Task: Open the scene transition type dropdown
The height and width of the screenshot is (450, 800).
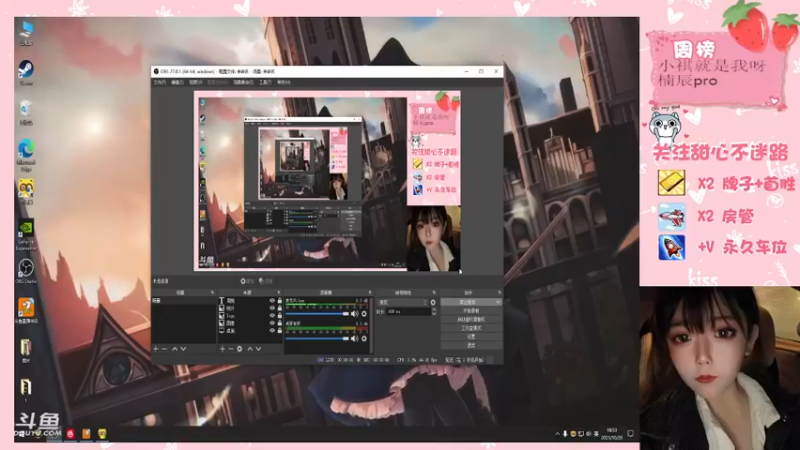Action: coord(402,303)
